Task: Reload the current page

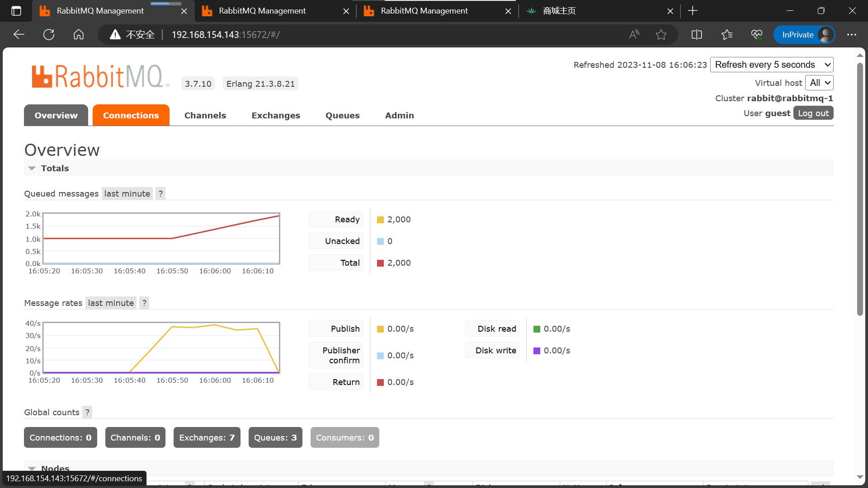Action: tap(49, 35)
